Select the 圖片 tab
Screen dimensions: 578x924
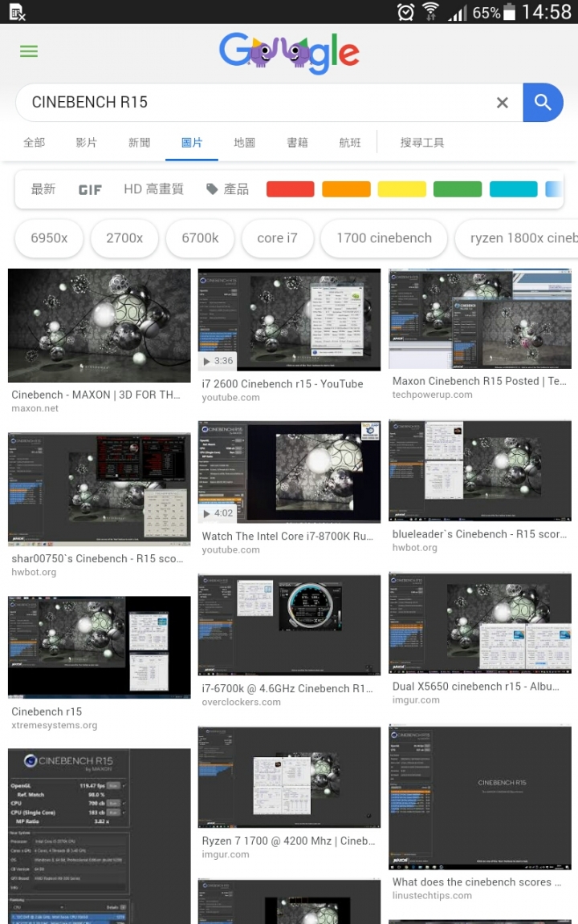[192, 143]
